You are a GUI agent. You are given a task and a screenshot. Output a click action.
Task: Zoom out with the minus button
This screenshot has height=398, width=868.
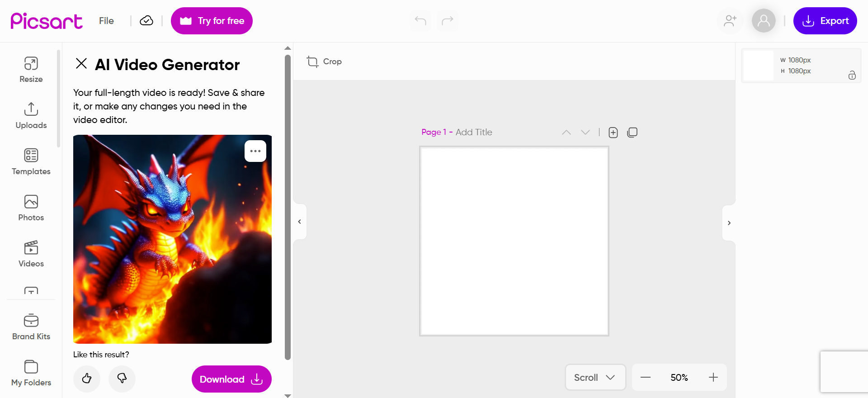coord(646,377)
